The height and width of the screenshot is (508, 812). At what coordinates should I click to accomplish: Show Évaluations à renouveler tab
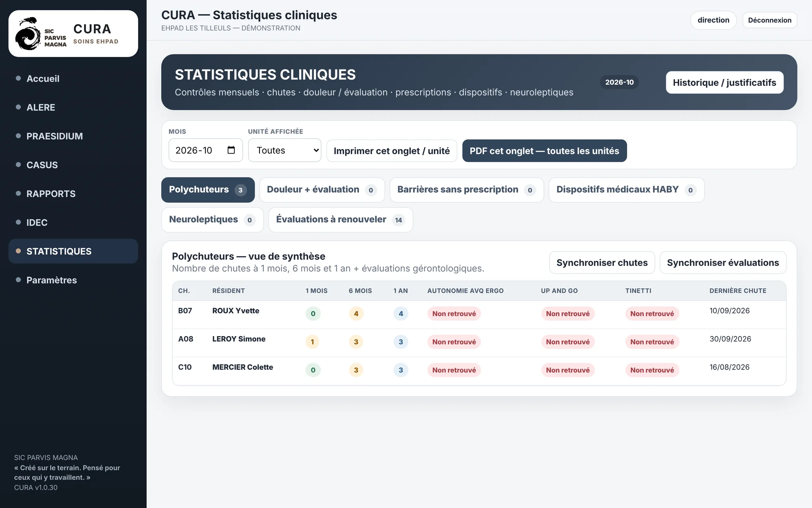coord(341,220)
